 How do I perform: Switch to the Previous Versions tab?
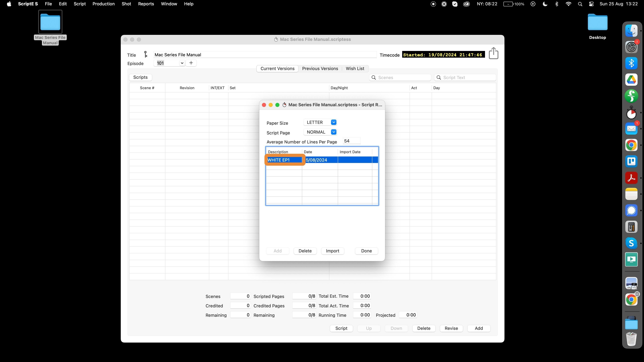(320, 68)
